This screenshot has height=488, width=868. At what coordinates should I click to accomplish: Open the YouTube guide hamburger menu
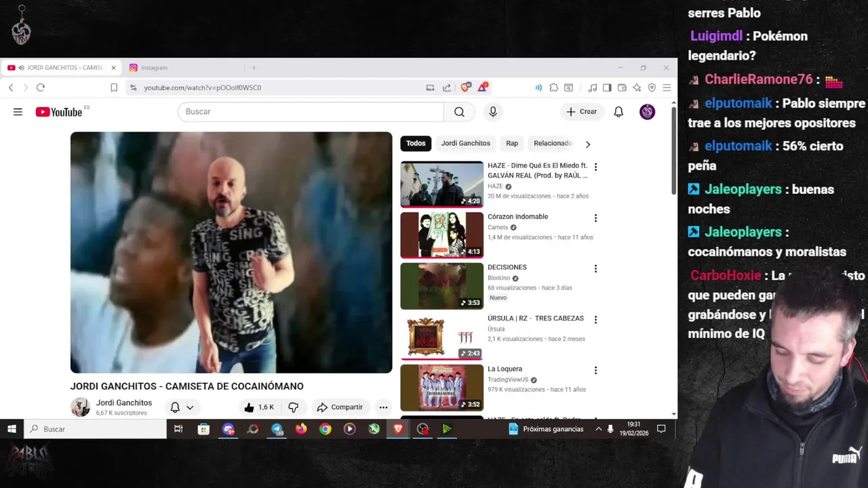[x=18, y=112]
